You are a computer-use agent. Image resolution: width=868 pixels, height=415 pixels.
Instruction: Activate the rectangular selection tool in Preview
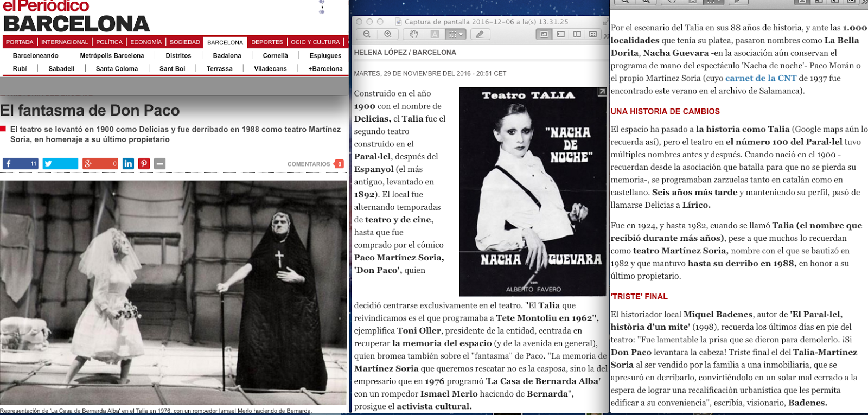452,34
